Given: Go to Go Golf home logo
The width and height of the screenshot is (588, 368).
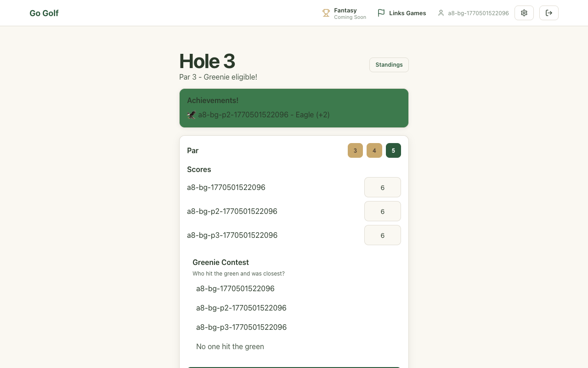Looking at the screenshot, I should (44, 13).
